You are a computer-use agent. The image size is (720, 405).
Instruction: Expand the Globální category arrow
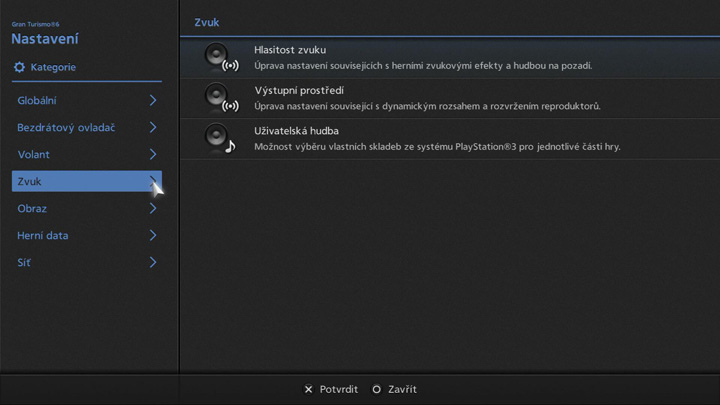click(x=153, y=101)
